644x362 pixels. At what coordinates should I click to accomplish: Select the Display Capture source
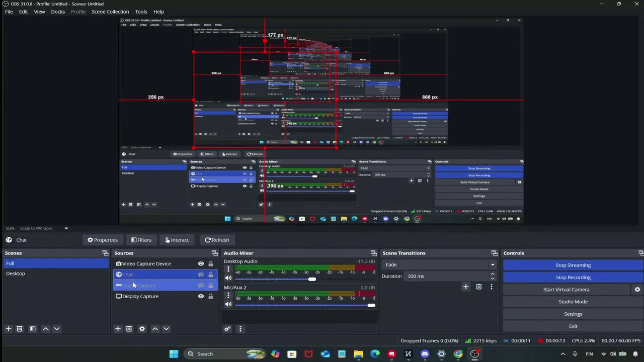[165, 297]
